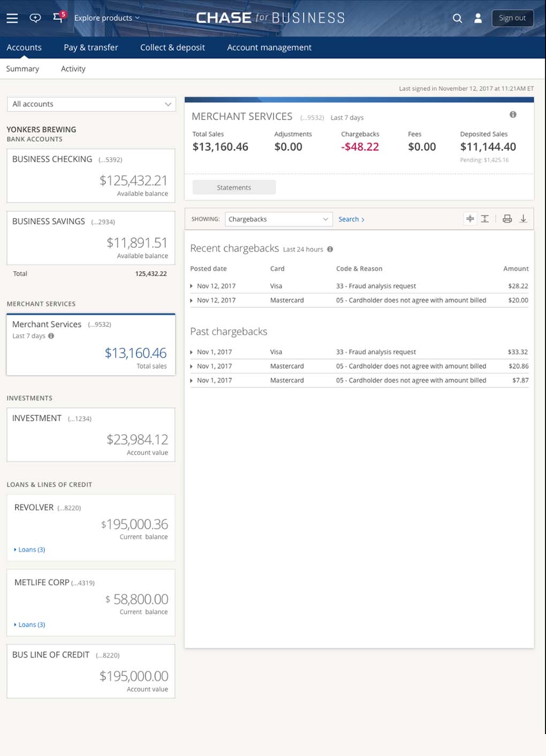Click the Card column header
Image resolution: width=546 pixels, height=756 pixels.
(277, 269)
